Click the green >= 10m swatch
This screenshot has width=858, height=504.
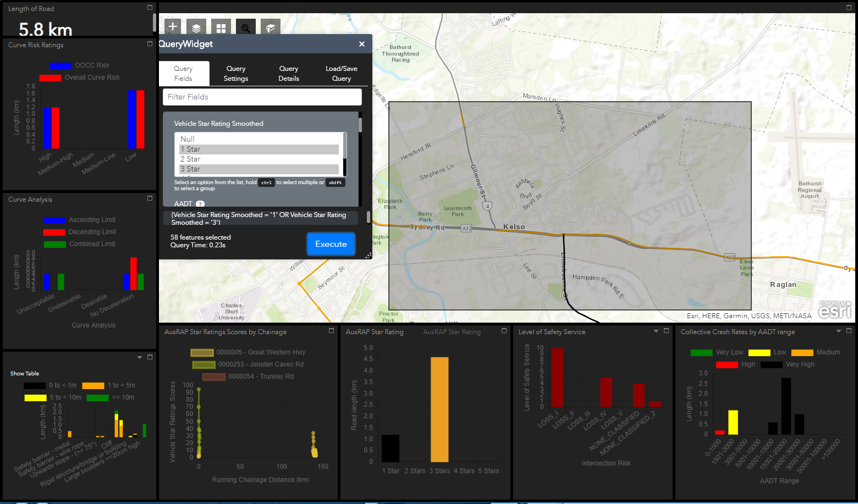97,398
